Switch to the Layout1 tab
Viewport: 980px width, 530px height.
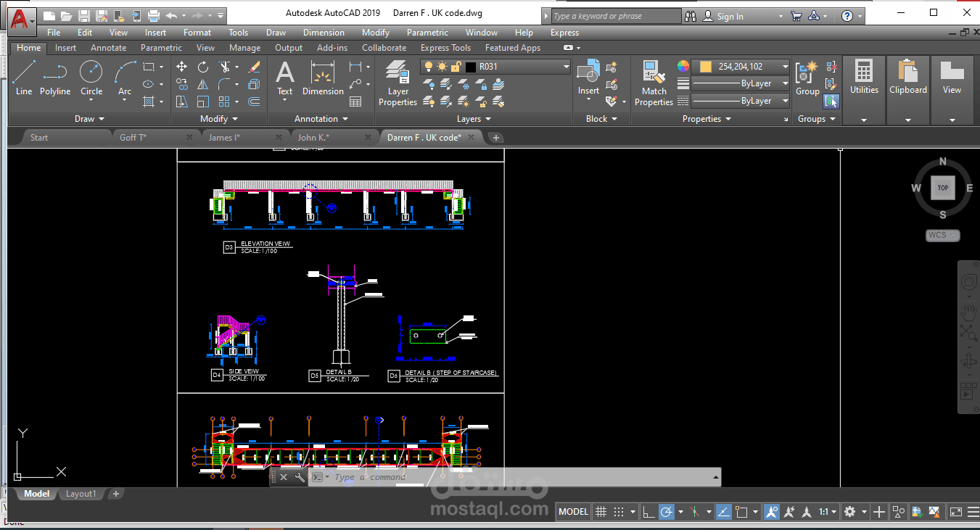pyautogui.click(x=81, y=494)
